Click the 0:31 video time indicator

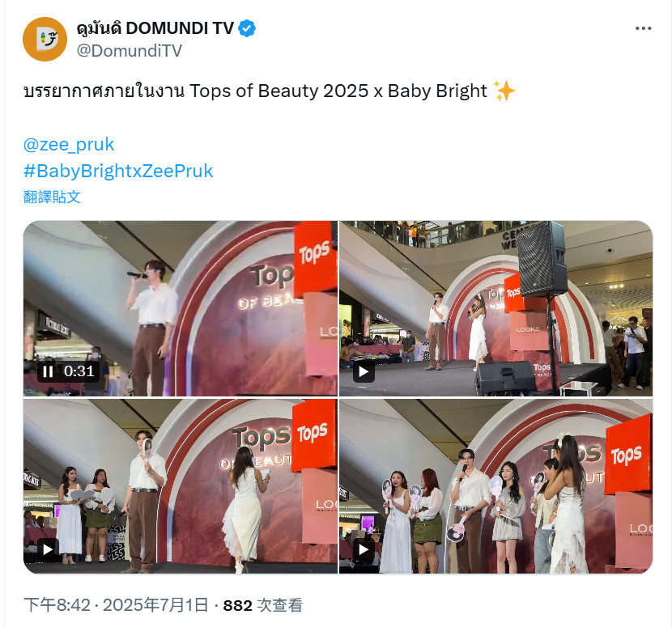tap(79, 371)
